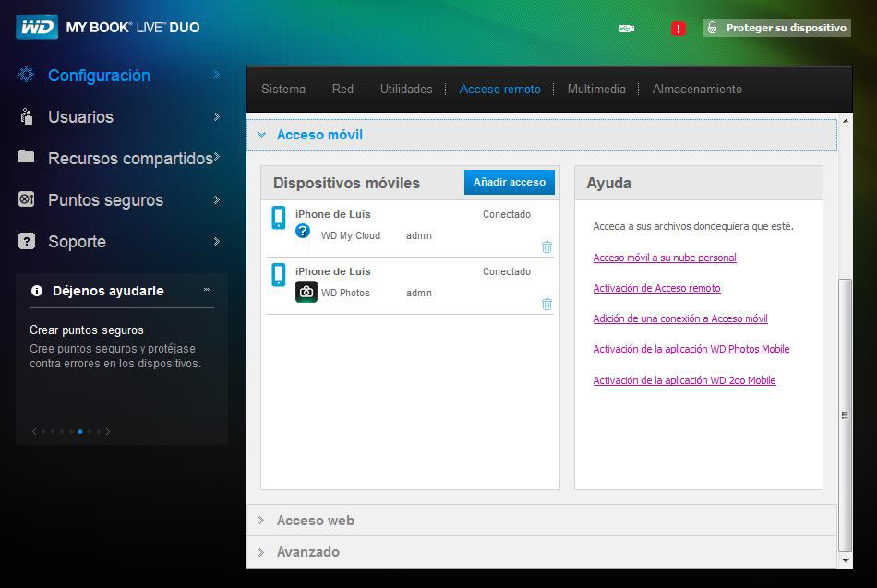Screen dimensions: 877x588
Task: Click Proteger su dispositivo button
Action: pos(776,28)
